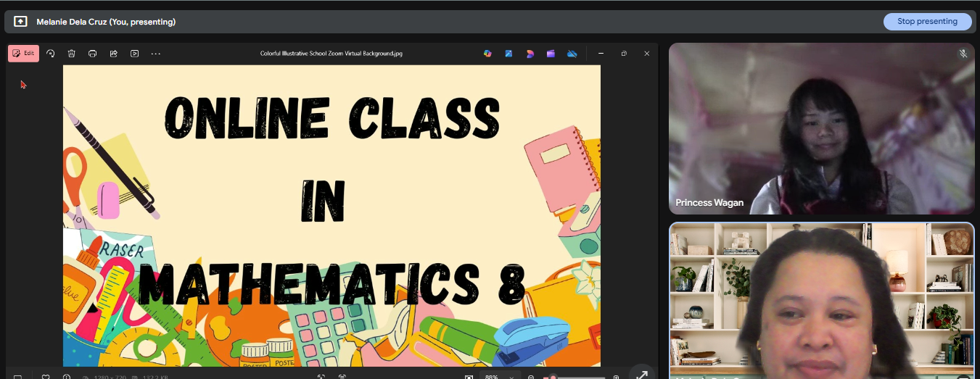Screen dimensions: 980x379
Task: Click the zoom out magnifier icon
Action: (x=532, y=377)
